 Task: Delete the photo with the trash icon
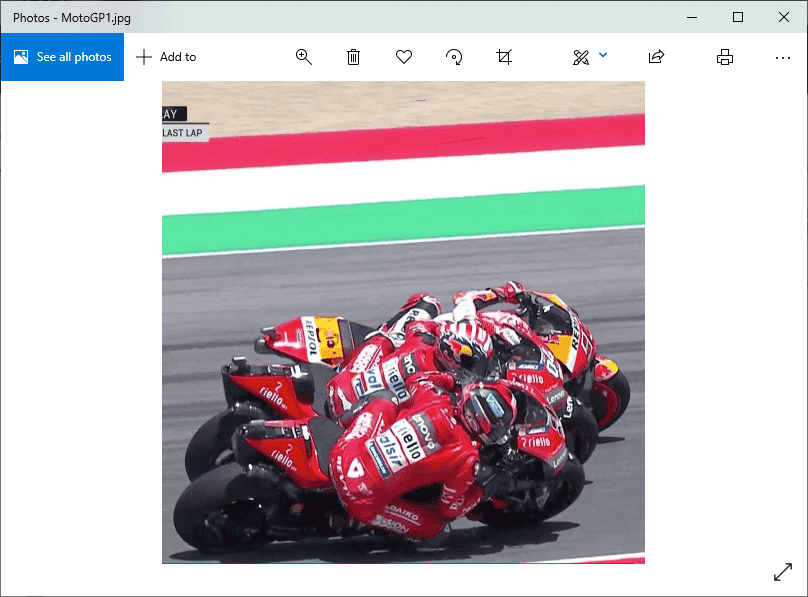353,57
